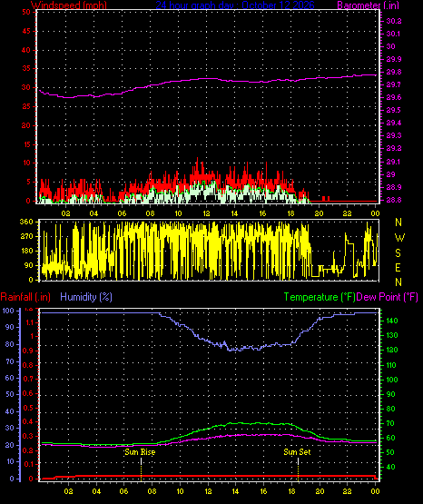Click barometer axis value 29.6
The width and height of the screenshot is (423, 504).
(x=393, y=97)
